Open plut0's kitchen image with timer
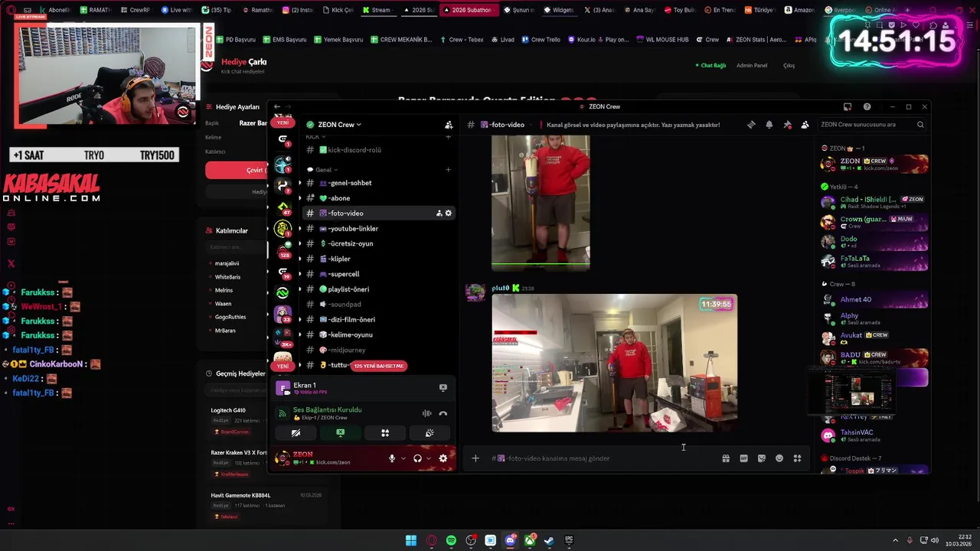This screenshot has width=980, height=551. tap(614, 364)
